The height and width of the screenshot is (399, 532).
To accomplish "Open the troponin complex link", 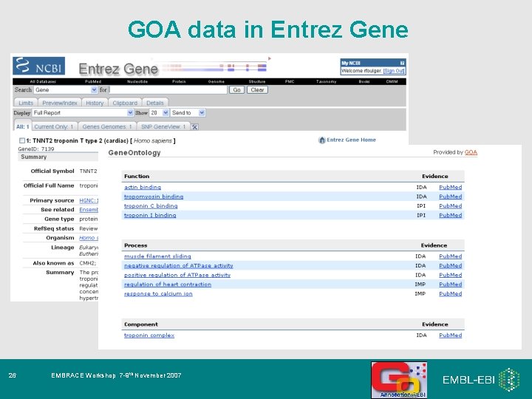I will (x=149, y=335).
